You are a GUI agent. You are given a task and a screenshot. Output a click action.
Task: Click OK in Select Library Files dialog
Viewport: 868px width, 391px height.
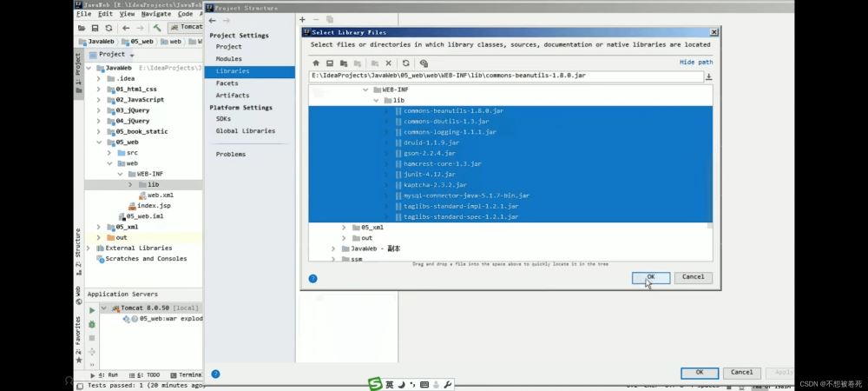(x=651, y=277)
